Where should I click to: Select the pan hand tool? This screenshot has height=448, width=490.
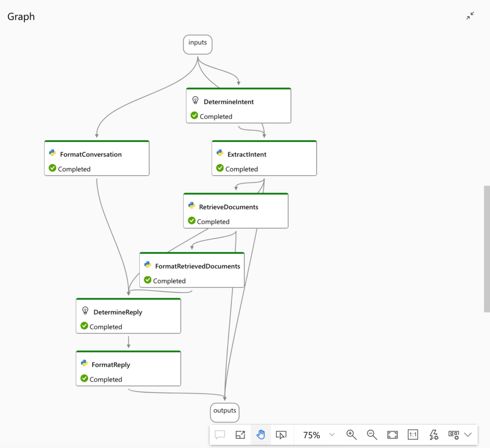[x=261, y=435]
